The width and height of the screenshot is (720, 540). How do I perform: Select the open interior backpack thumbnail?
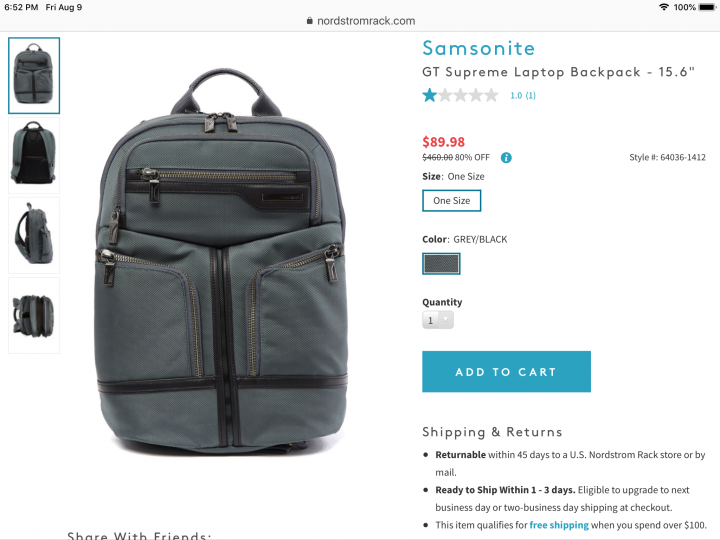click(x=34, y=315)
